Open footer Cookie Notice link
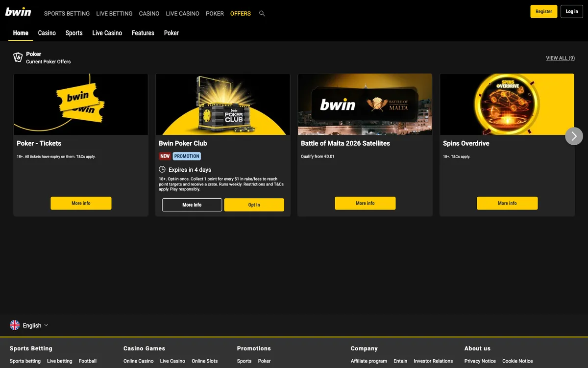Viewport: 588px width, 368px height. coord(517,361)
